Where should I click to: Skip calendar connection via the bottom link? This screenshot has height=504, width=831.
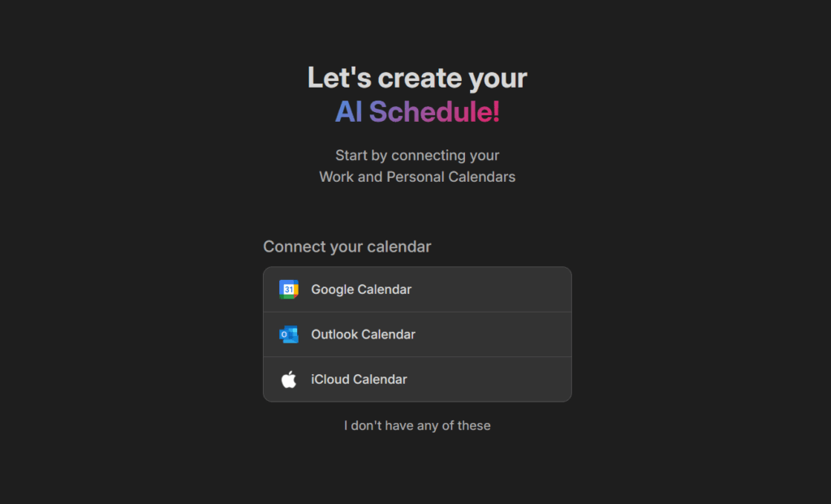pyautogui.click(x=417, y=424)
